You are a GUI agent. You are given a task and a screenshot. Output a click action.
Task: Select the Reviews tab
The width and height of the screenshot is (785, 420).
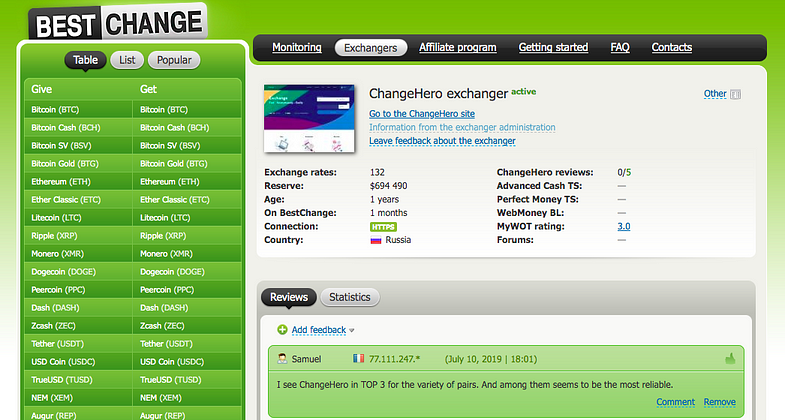click(289, 297)
